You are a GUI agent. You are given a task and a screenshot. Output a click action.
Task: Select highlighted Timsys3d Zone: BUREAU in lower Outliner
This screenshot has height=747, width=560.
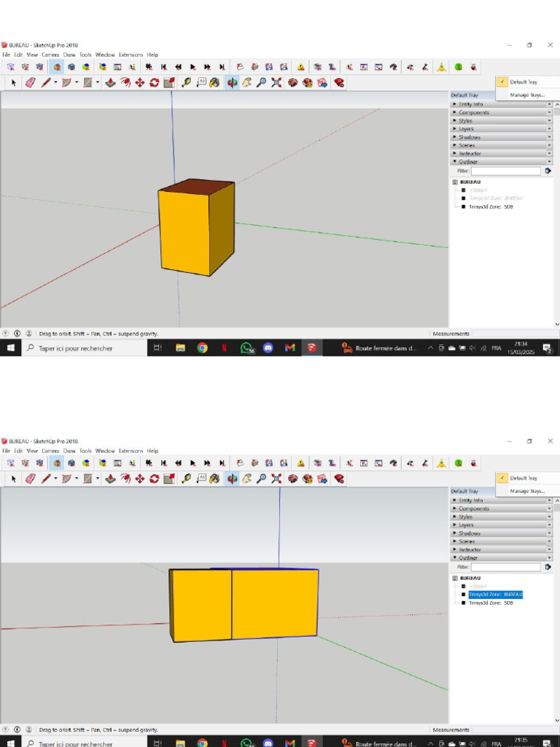[496, 595]
